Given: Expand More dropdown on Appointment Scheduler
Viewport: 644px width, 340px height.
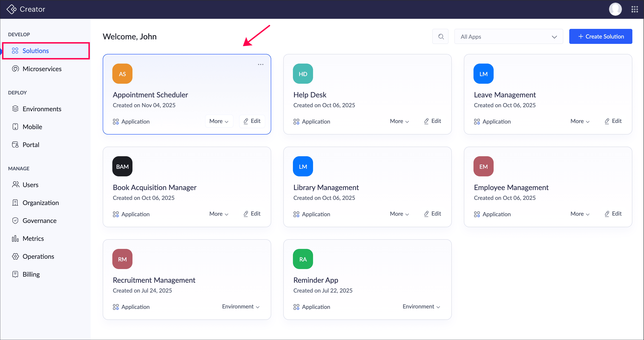Looking at the screenshot, I should coord(219,121).
